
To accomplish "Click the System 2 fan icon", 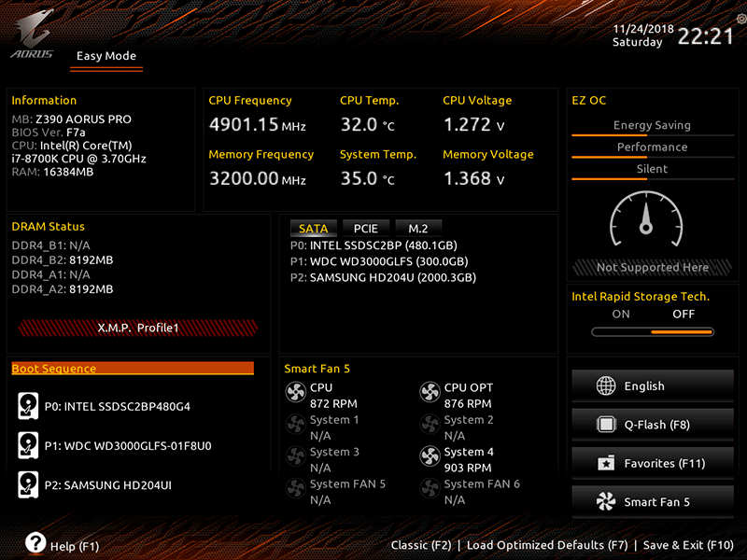I will pyautogui.click(x=430, y=424).
